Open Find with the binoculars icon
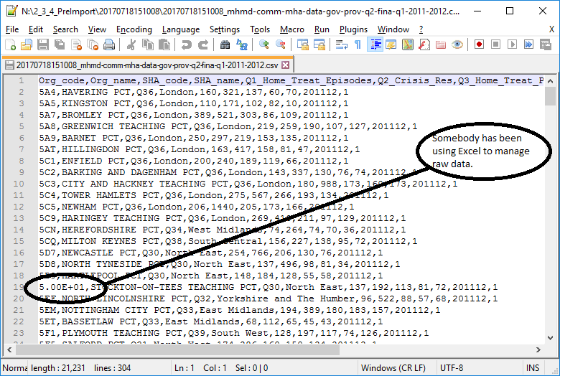 (x=225, y=45)
